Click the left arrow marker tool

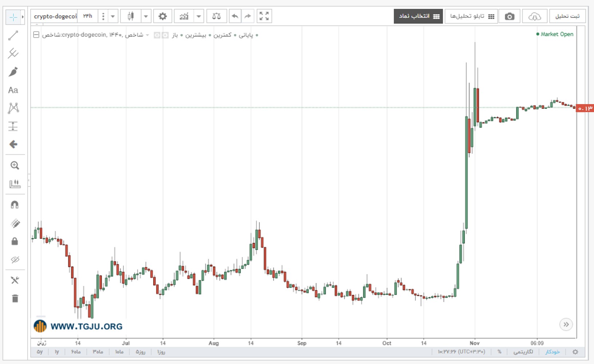(x=13, y=145)
